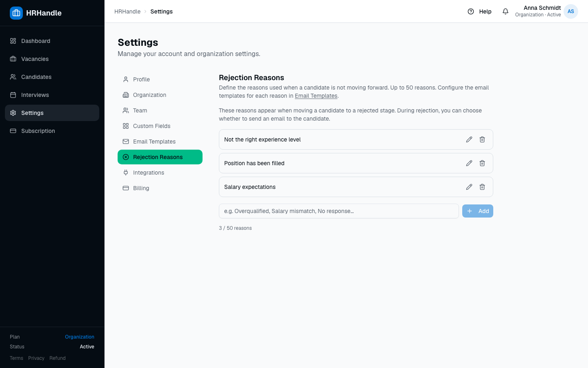Click the '3 / 50 reasons' counter

tap(235, 228)
